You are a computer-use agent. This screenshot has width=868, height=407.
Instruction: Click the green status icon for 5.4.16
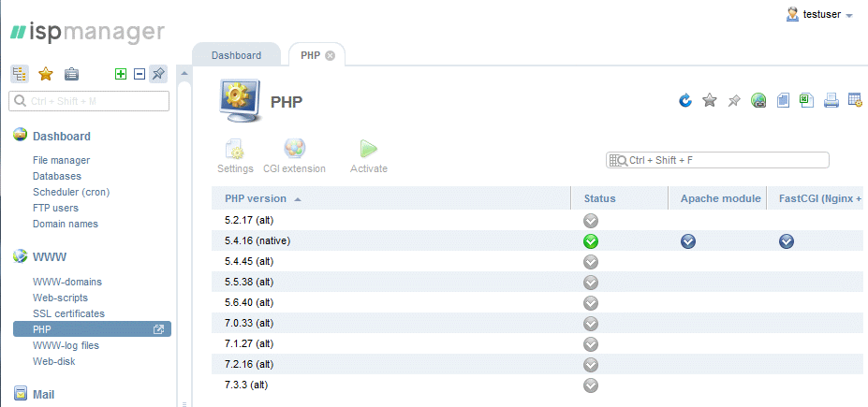tap(591, 241)
